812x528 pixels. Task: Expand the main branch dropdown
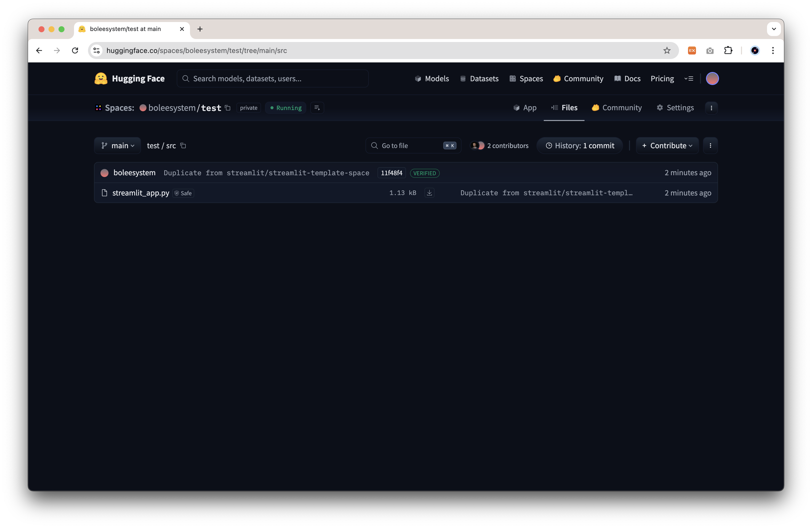[117, 146]
